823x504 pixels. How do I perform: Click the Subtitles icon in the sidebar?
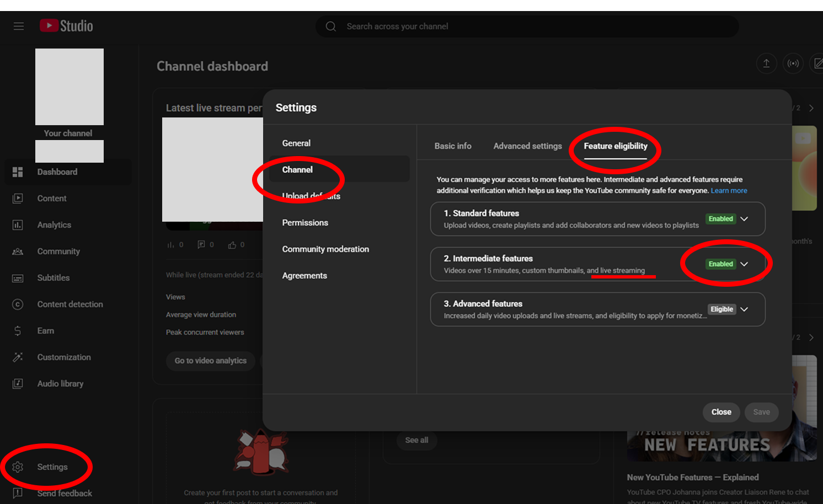tap(18, 277)
